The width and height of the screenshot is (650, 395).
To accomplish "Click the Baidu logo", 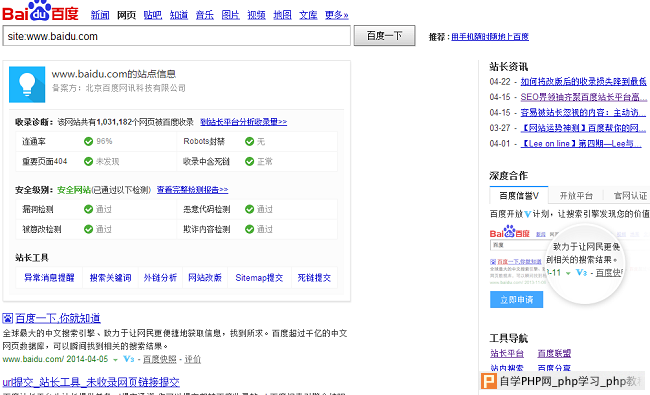I will [x=40, y=11].
